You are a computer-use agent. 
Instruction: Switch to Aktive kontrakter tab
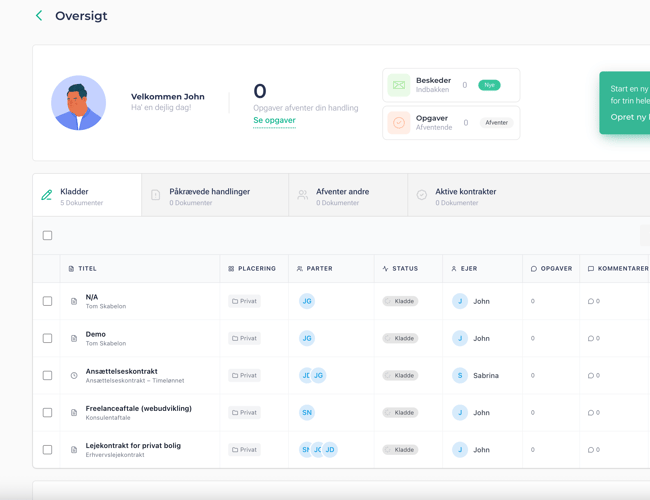pyautogui.click(x=529, y=196)
